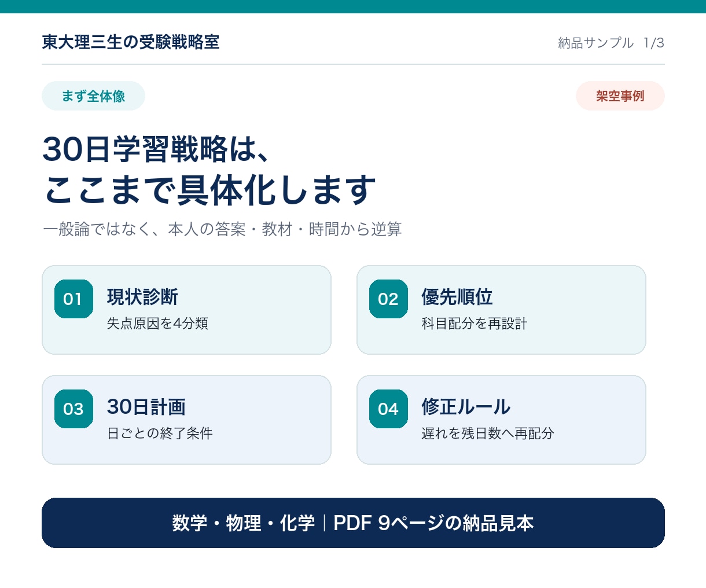Click the 遅れを残日数へ再配分 description
Viewport: 706px width, 588px height.
[488, 433]
